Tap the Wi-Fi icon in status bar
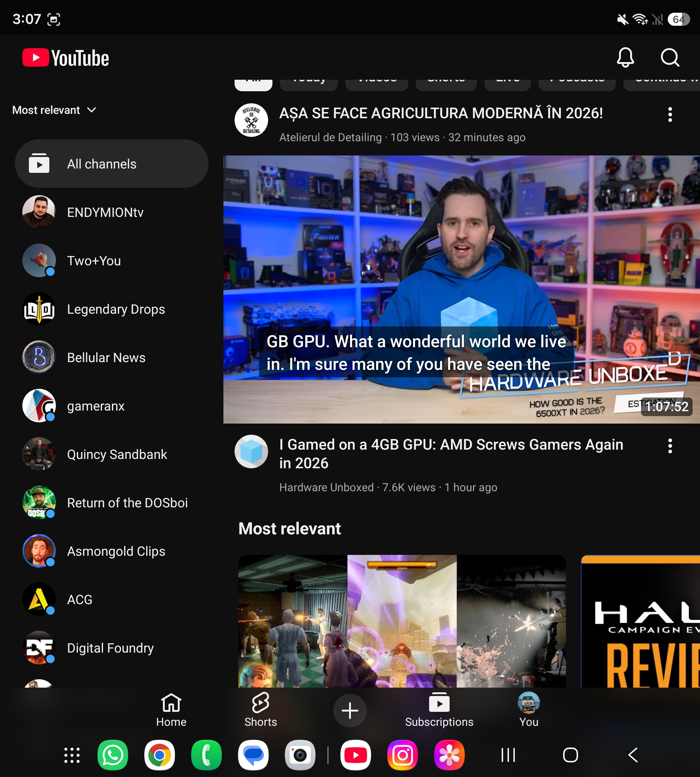Screen dimensions: 700x777 [x=640, y=19]
